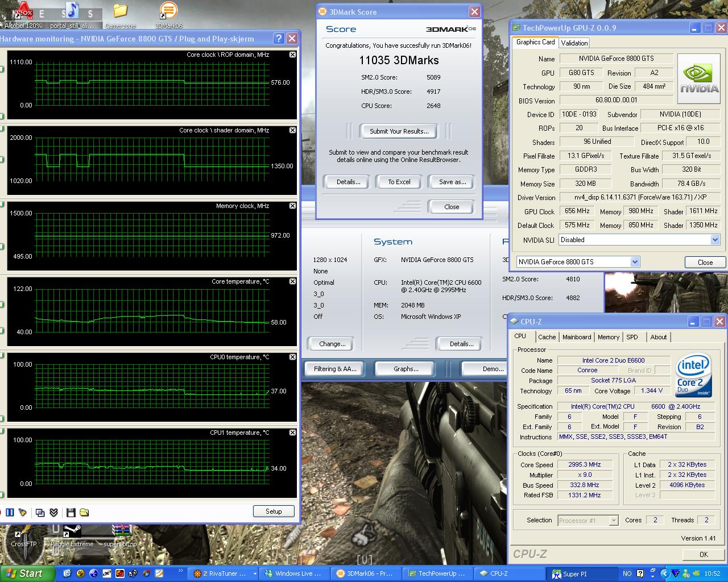
Task: Open the Gamerzone desktop folder
Action: click(x=120, y=15)
